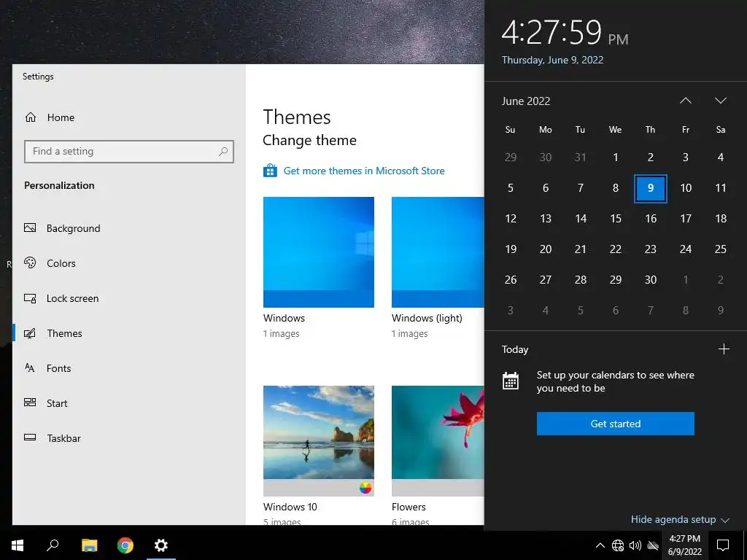Click the color wheel on Windows 10 theme
This screenshot has height=560, width=747.
click(x=365, y=488)
